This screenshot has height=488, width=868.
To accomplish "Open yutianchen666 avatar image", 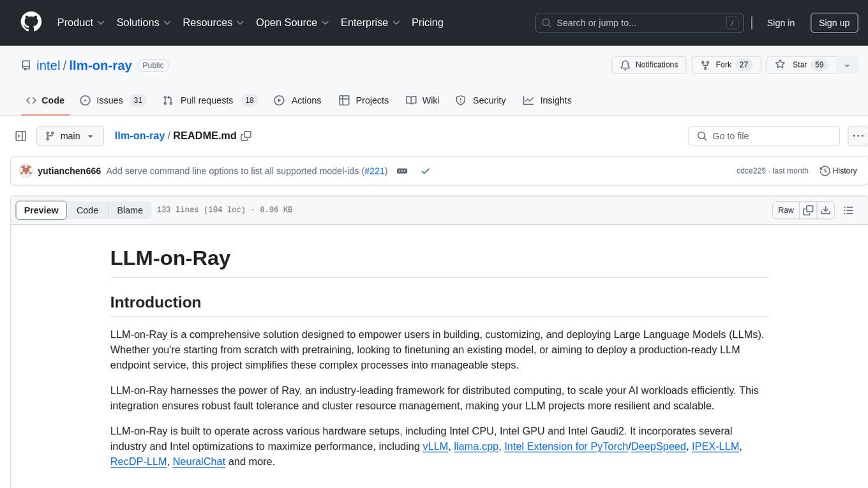I will click(x=26, y=171).
